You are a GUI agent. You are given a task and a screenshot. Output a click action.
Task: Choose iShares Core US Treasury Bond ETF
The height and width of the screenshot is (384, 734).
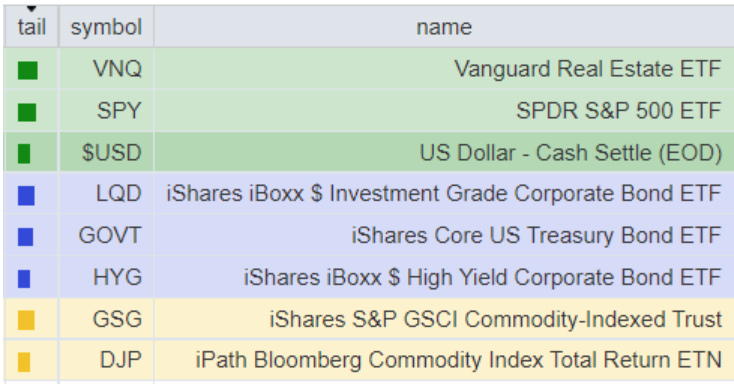pyautogui.click(x=536, y=235)
